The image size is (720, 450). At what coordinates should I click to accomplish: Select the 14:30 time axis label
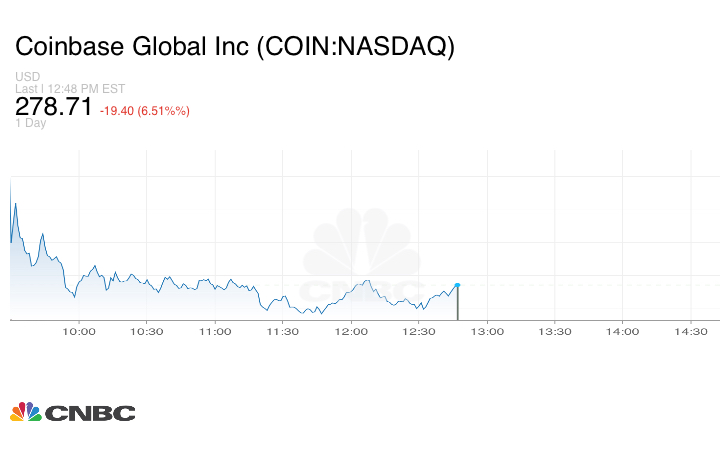tap(691, 332)
